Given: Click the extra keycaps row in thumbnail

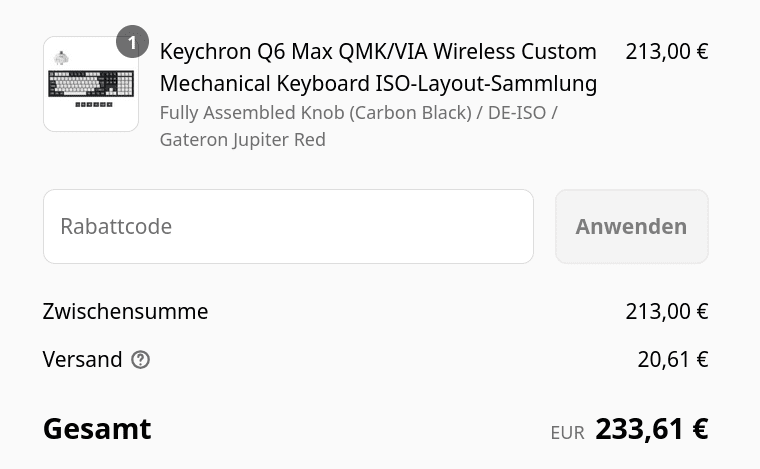Looking at the screenshot, I should click(x=94, y=104).
